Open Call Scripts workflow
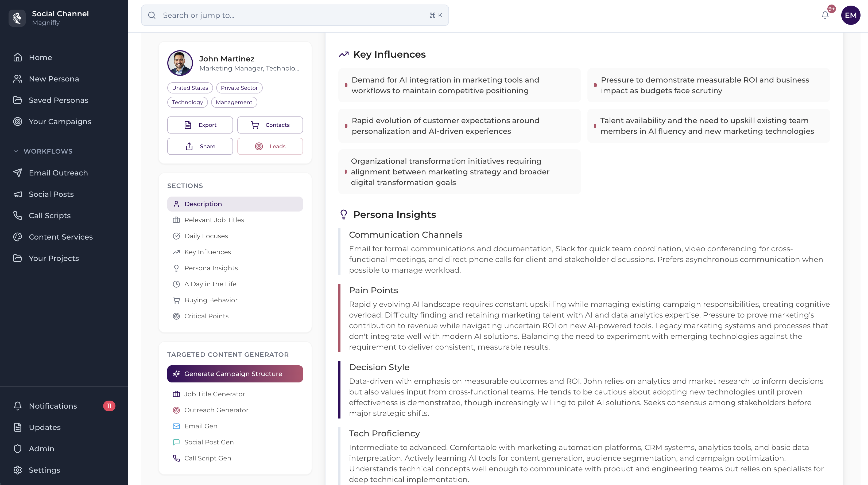 49,216
